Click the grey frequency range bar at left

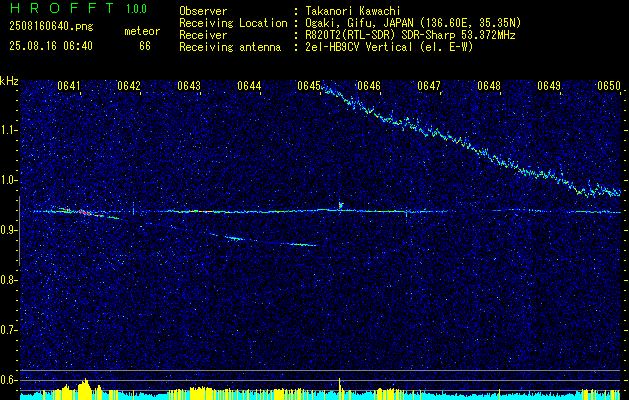[x=19, y=231]
